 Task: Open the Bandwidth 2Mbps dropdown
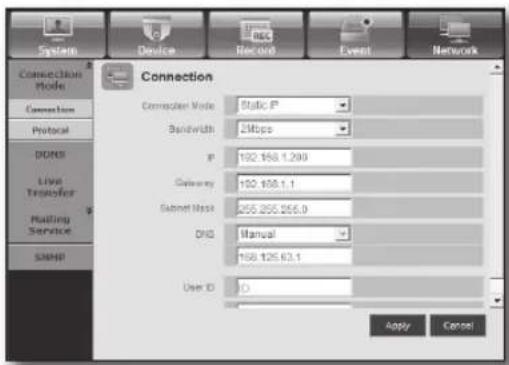[x=294, y=129]
